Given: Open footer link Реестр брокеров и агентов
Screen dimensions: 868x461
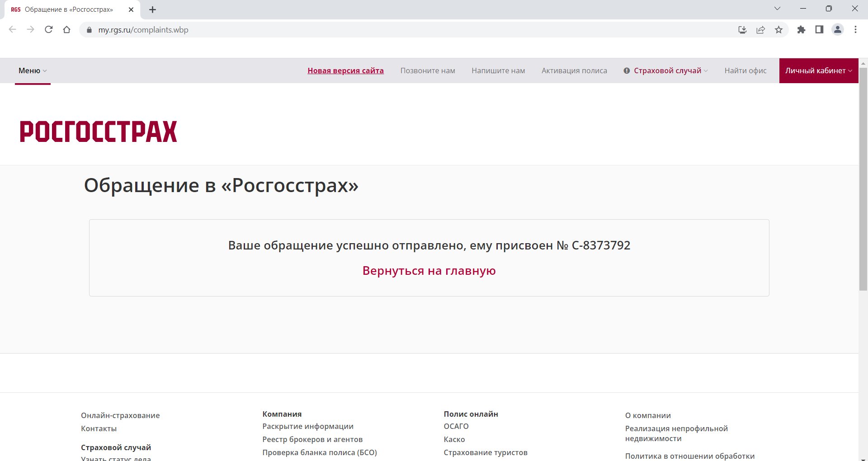Looking at the screenshot, I should 312,439.
